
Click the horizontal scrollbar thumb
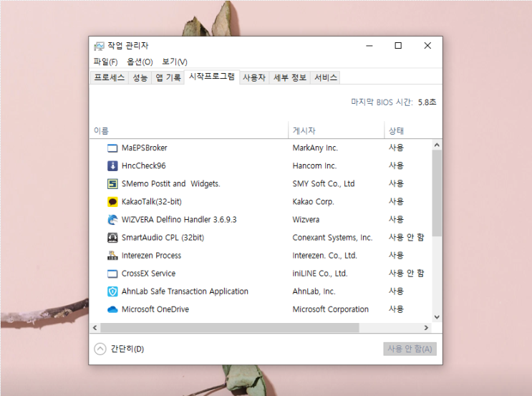click(x=230, y=328)
